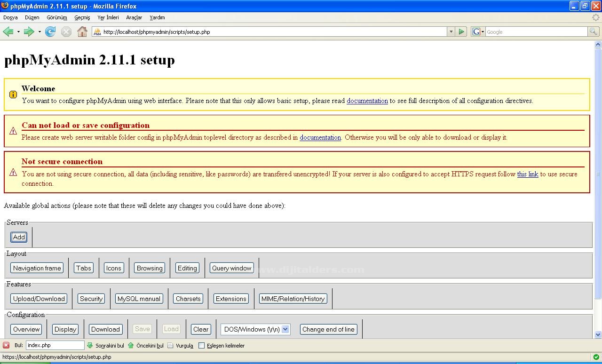This screenshot has height=364, width=602.
Task: Open the browser Home page
Action: [x=82, y=32]
